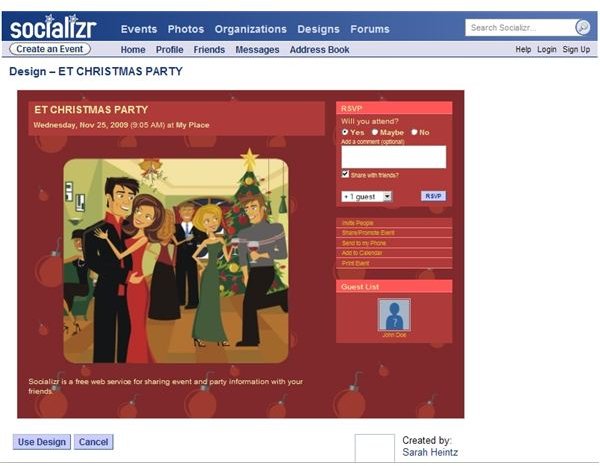600x466 pixels.
Task: Uncheck the Share with friends checkbox
Action: pyautogui.click(x=345, y=174)
